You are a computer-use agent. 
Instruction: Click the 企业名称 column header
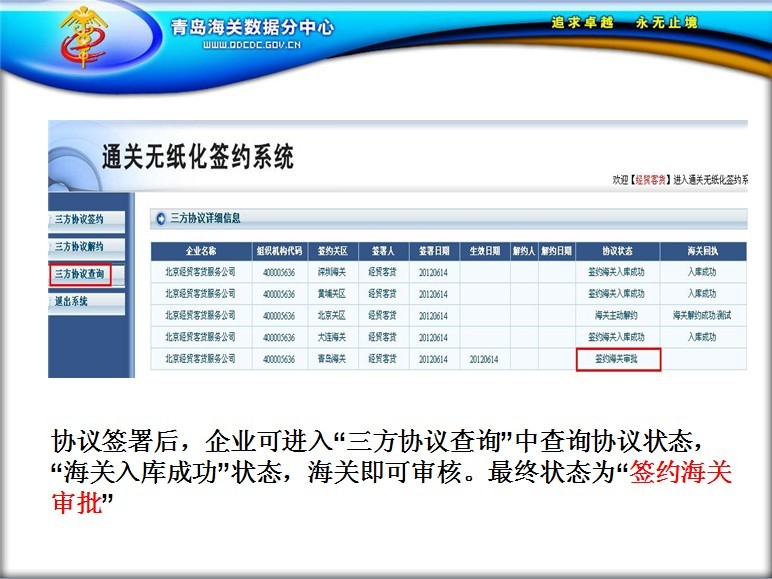(200, 251)
